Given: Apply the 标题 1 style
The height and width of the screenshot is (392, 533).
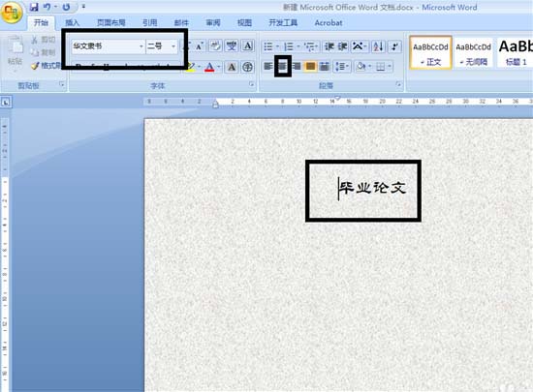Looking at the screenshot, I should pos(516,52).
